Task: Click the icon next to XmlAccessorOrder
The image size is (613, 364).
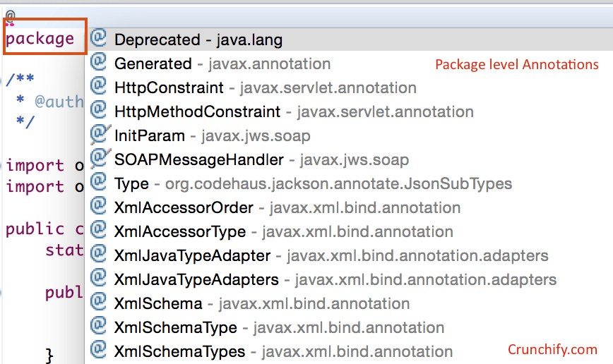Action: tap(99, 207)
